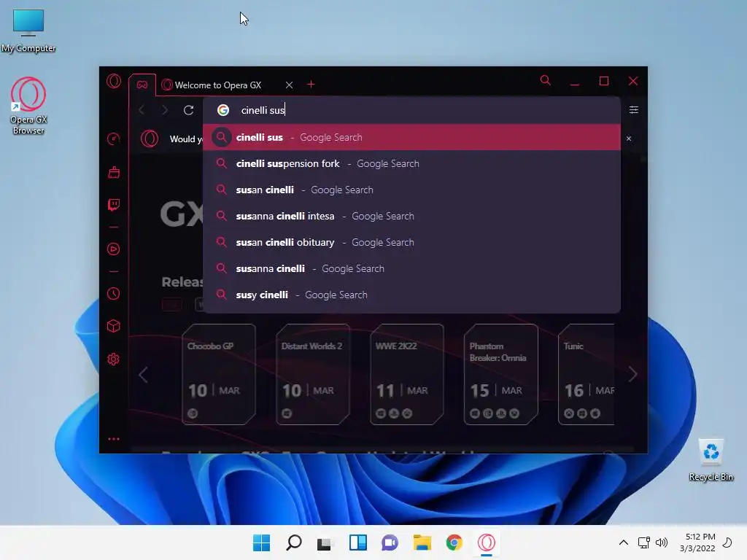Open the Tunic release card

pos(587,374)
